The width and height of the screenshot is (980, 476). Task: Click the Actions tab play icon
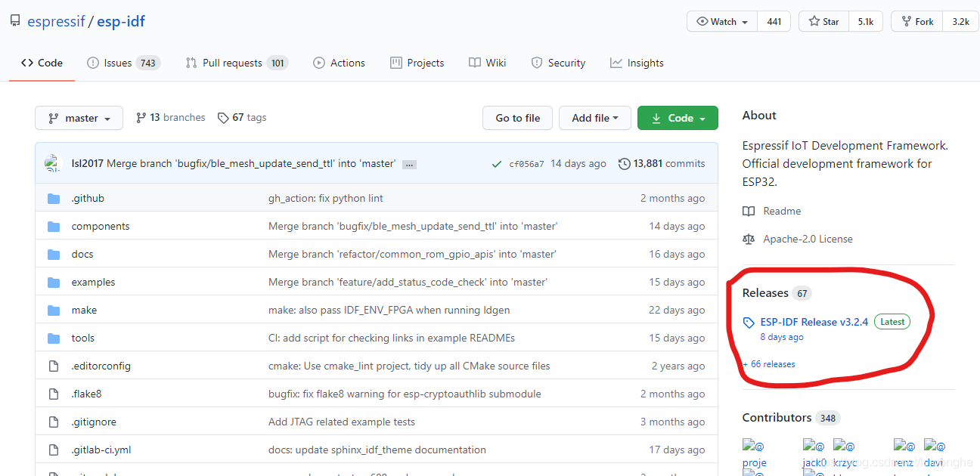coord(319,63)
